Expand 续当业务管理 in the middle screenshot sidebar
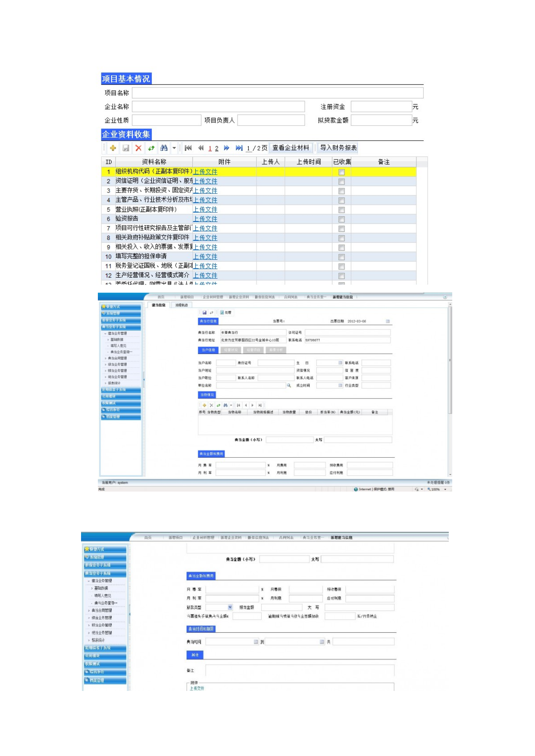The height and width of the screenshot is (756, 535). [106, 365]
